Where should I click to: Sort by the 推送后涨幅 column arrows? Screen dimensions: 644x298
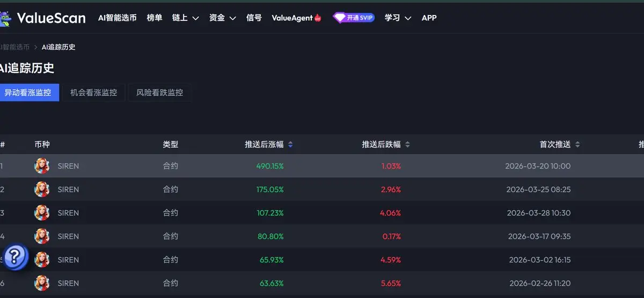click(290, 144)
